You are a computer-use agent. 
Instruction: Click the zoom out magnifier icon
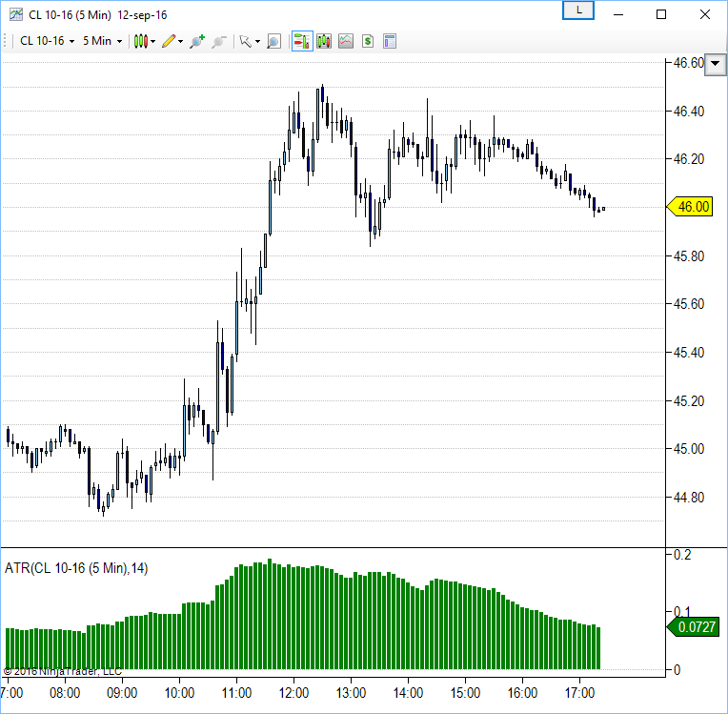point(219,41)
